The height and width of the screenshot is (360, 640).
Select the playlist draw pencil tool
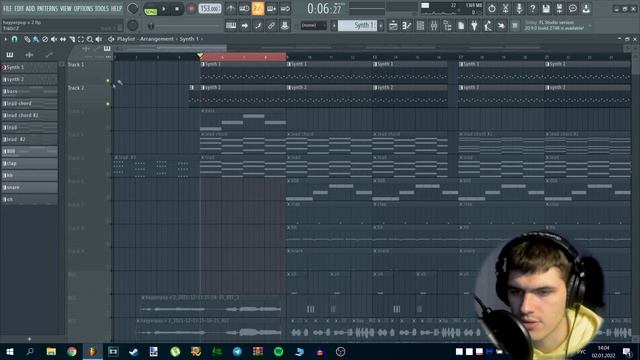tap(27, 39)
